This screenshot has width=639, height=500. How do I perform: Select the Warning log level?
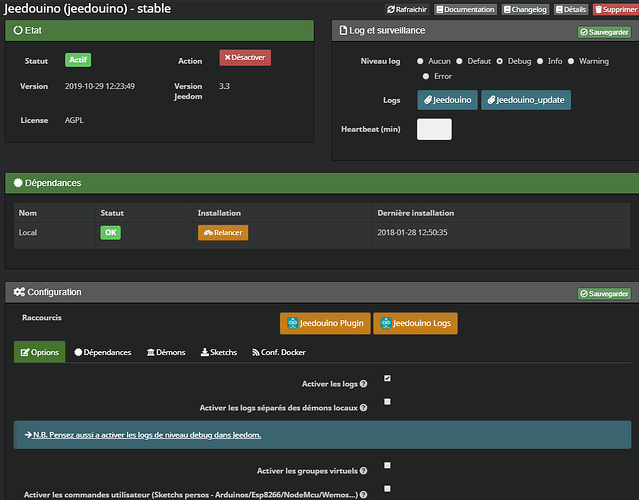(x=571, y=61)
